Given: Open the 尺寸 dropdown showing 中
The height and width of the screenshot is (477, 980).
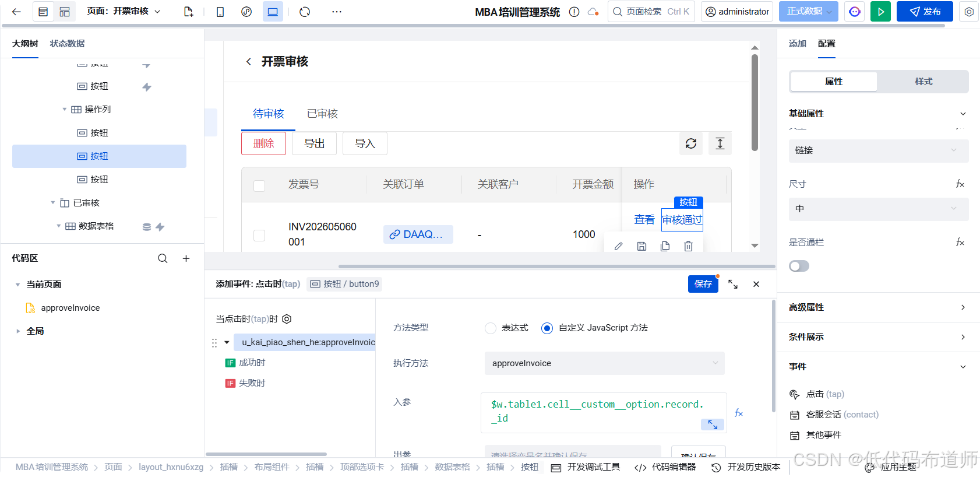Looking at the screenshot, I should click(879, 209).
